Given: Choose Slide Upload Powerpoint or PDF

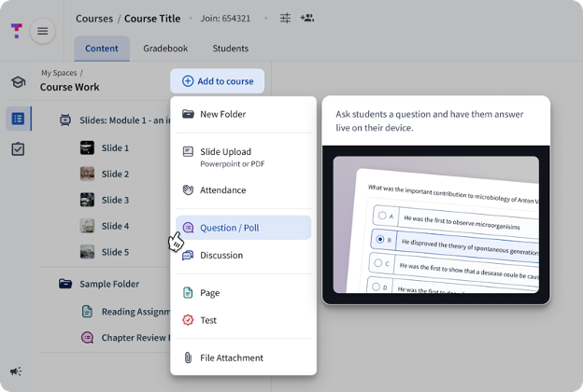Looking at the screenshot, I should tap(243, 157).
